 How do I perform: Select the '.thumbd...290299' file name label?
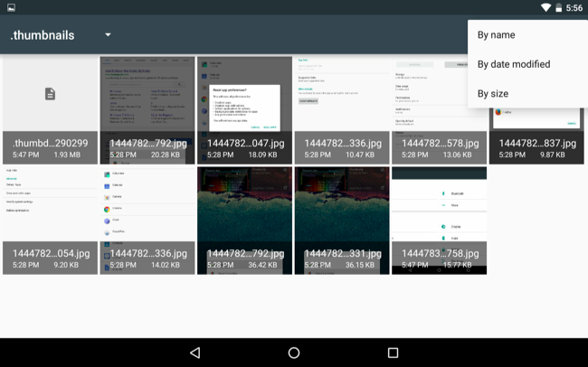51,143
